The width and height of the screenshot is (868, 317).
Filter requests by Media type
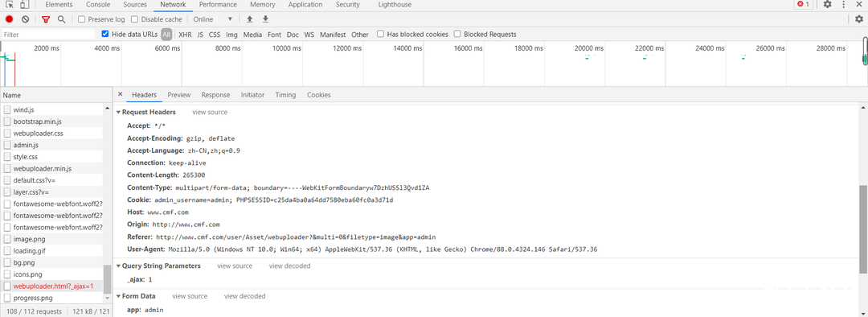[x=252, y=35]
